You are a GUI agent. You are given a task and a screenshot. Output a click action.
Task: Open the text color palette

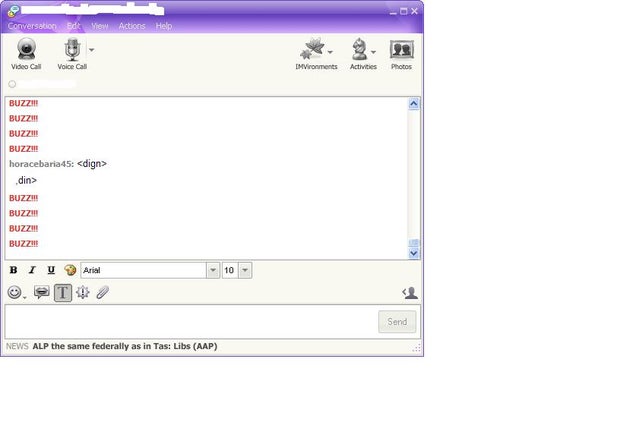tap(70, 270)
